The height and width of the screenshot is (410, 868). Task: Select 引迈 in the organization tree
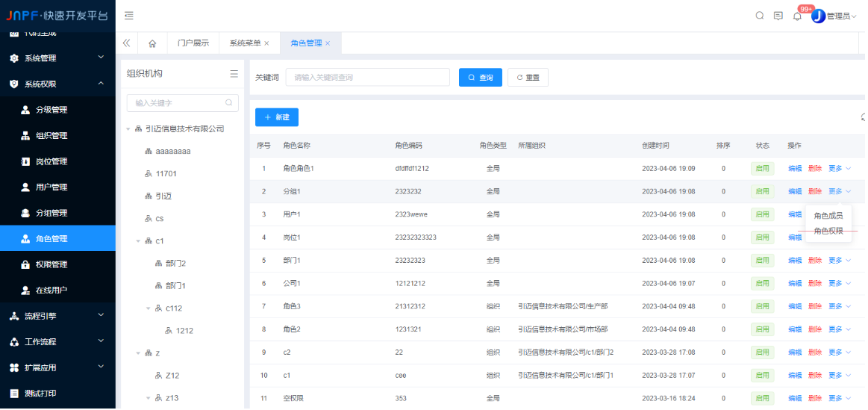163,196
